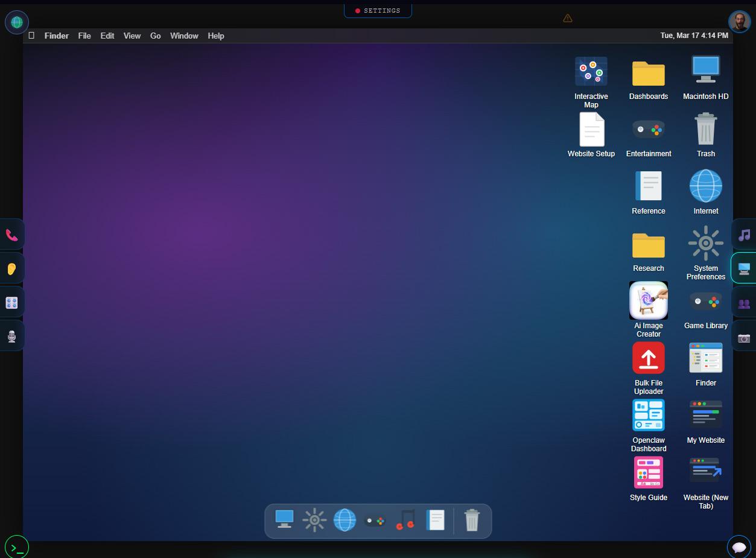Click the warning triangle in the top bar
Viewport: 756px width, 558px height.
(568, 18)
